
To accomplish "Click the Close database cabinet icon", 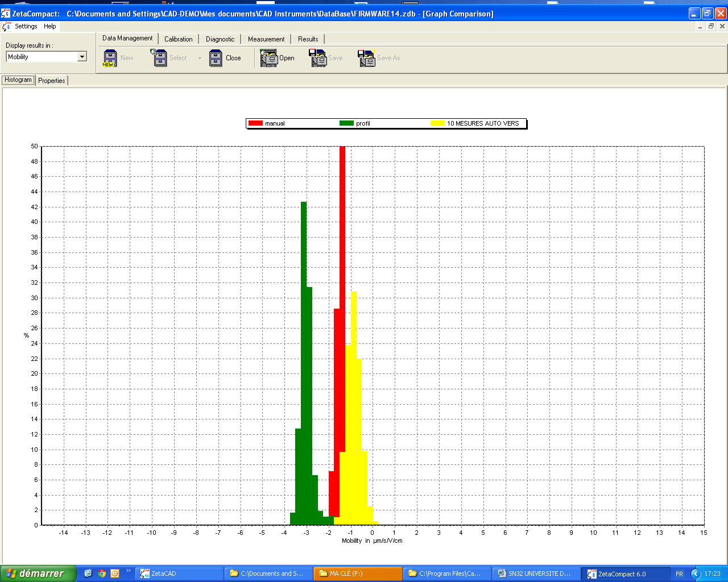I will pyautogui.click(x=216, y=58).
